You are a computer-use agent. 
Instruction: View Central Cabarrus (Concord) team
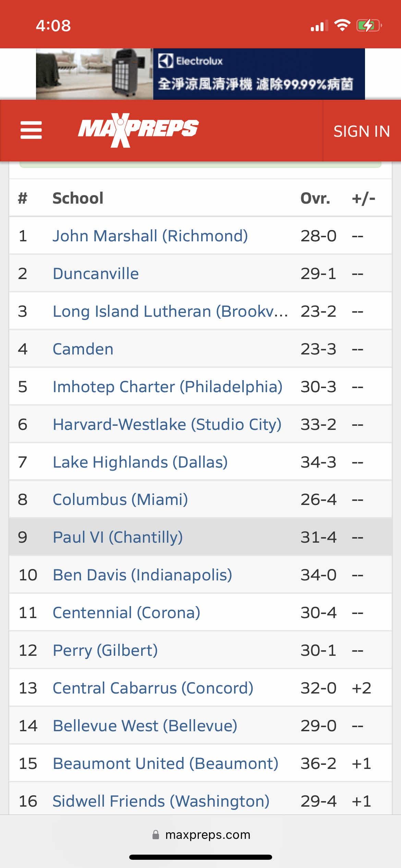click(153, 688)
